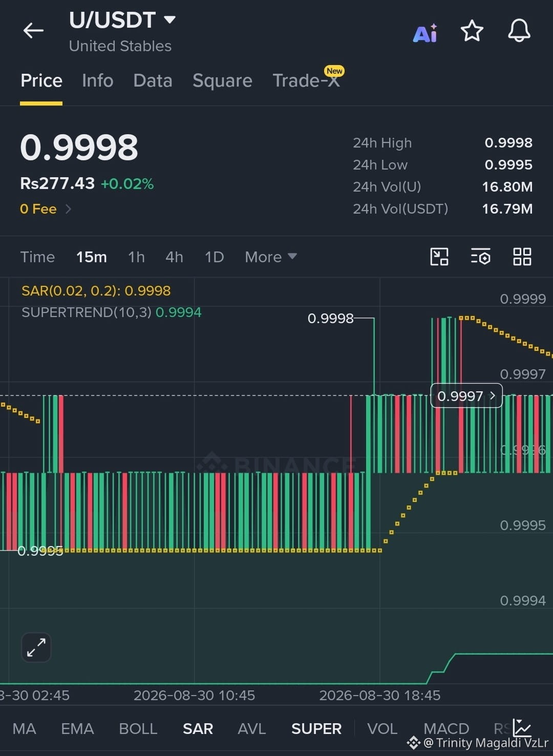Viewport: 553px width, 756px height.
Task: Open the AI assistant icon
Action: [425, 33]
